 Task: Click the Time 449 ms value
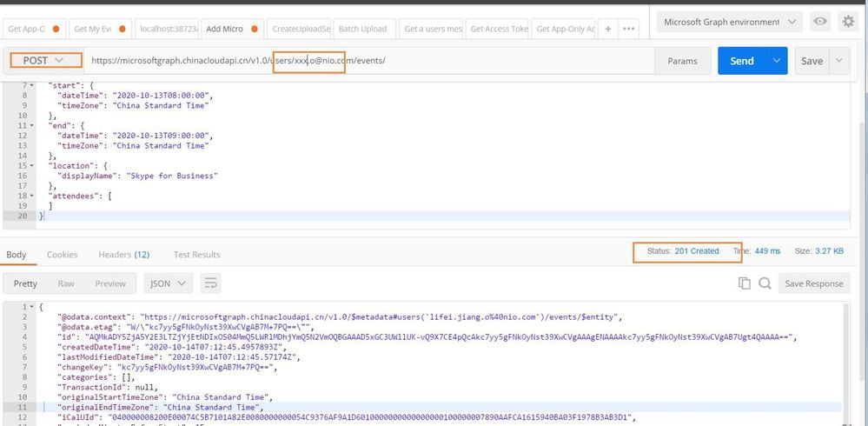pyautogui.click(x=767, y=251)
